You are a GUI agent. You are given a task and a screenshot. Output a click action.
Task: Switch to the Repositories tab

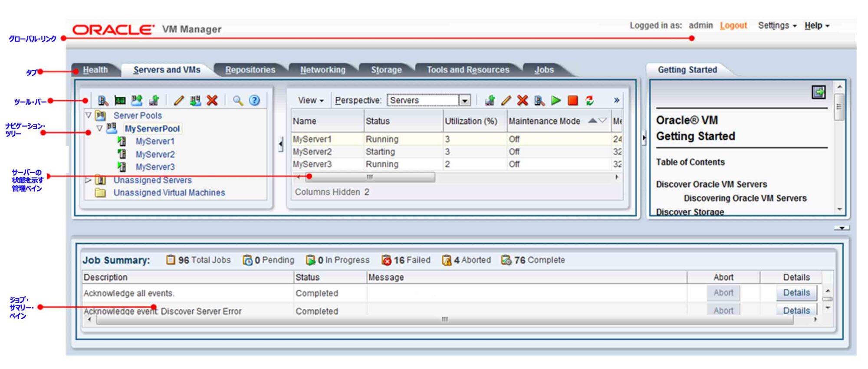click(x=250, y=70)
